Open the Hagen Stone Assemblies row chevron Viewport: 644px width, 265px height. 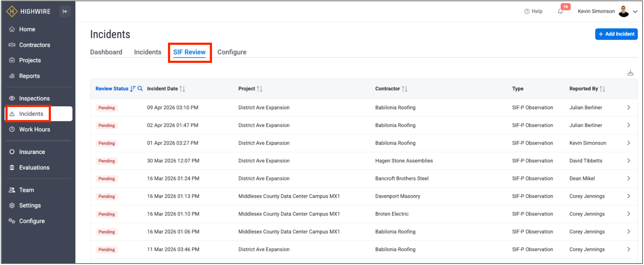tap(628, 161)
